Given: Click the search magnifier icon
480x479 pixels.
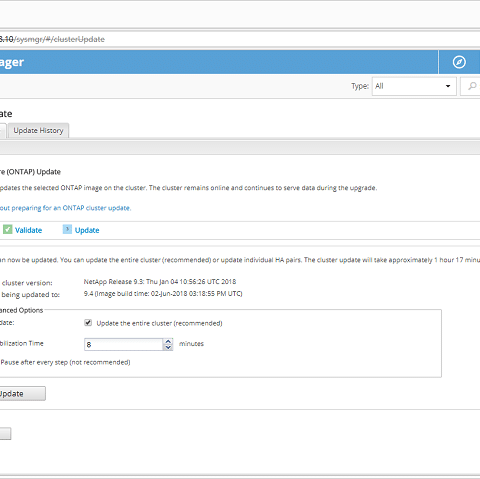Looking at the screenshot, I should (472, 86).
